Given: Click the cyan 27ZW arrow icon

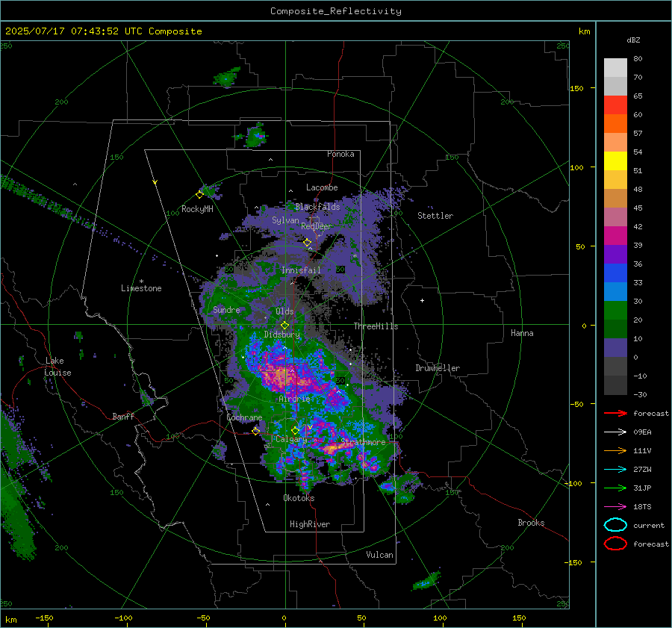Looking at the screenshot, I should (615, 470).
